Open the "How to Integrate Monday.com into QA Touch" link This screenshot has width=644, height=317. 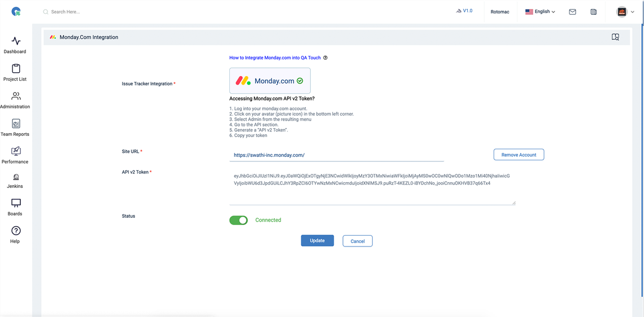(275, 58)
